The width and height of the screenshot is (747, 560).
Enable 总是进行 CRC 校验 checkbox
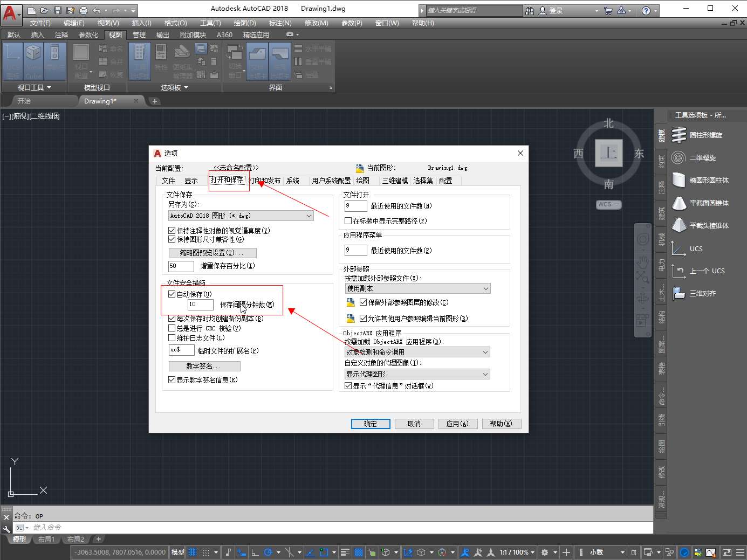(172, 328)
